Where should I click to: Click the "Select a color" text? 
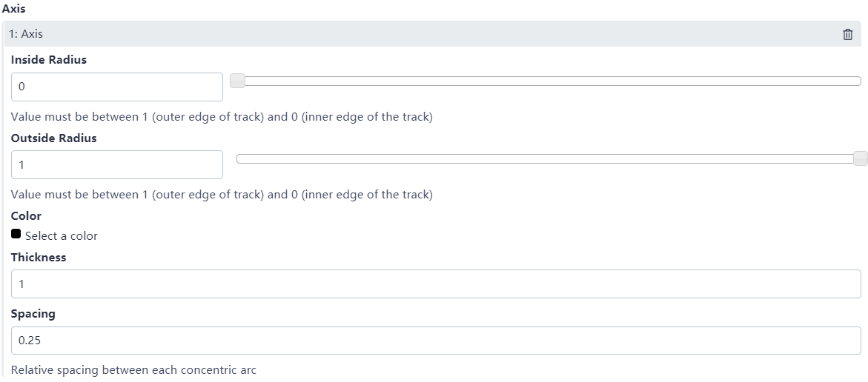click(62, 236)
